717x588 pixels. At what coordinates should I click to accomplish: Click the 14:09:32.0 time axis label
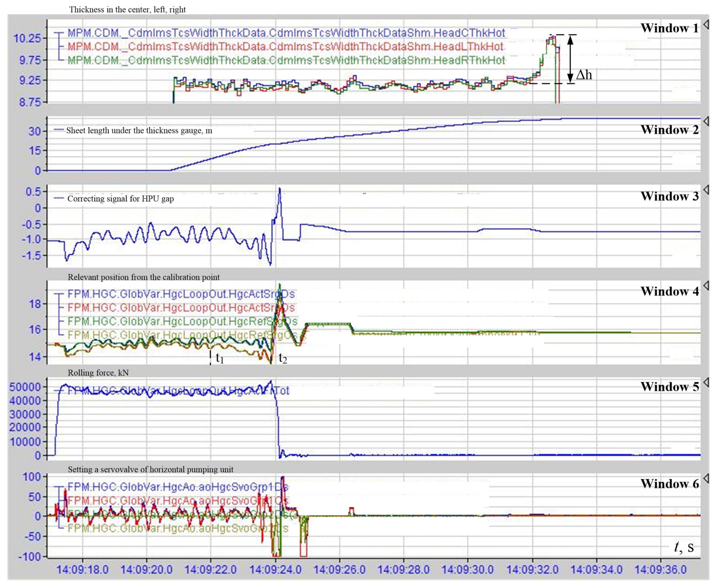pyautogui.click(x=533, y=569)
